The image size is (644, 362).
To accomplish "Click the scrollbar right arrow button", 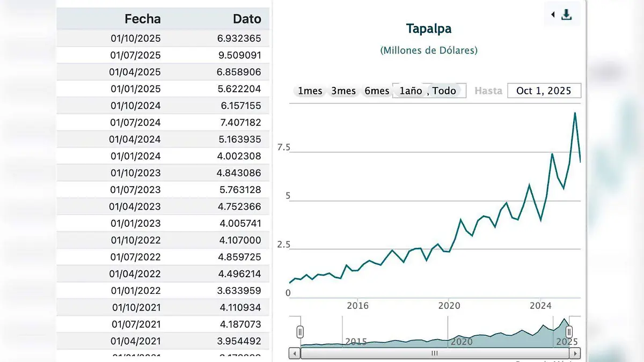I will point(575,353).
